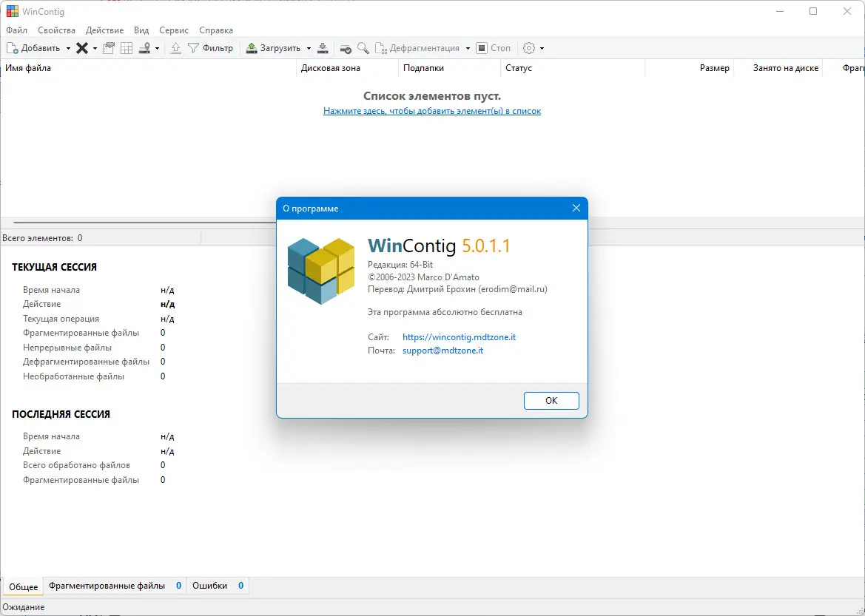The image size is (865, 616).
Task: Click the properties window icon in the toolbar
Action: (109, 49)
